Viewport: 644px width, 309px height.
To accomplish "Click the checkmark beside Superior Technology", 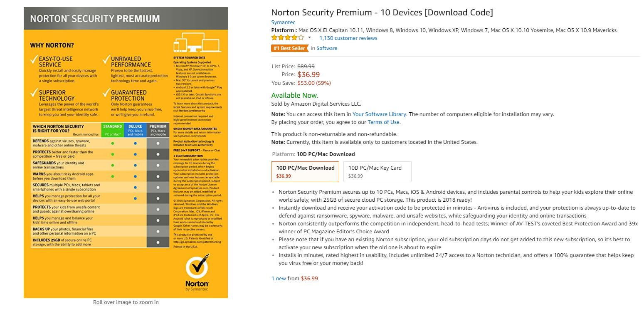I will coord(34,93).
